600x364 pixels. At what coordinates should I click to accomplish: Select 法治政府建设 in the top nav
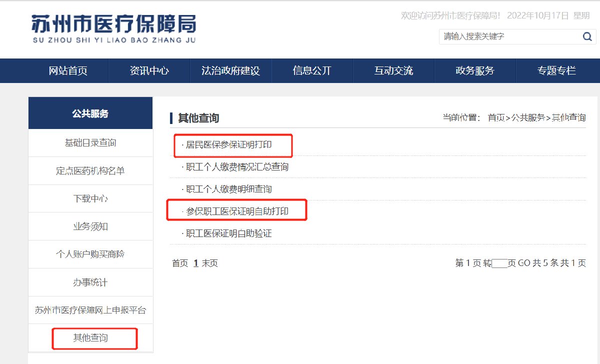(230, 70)
